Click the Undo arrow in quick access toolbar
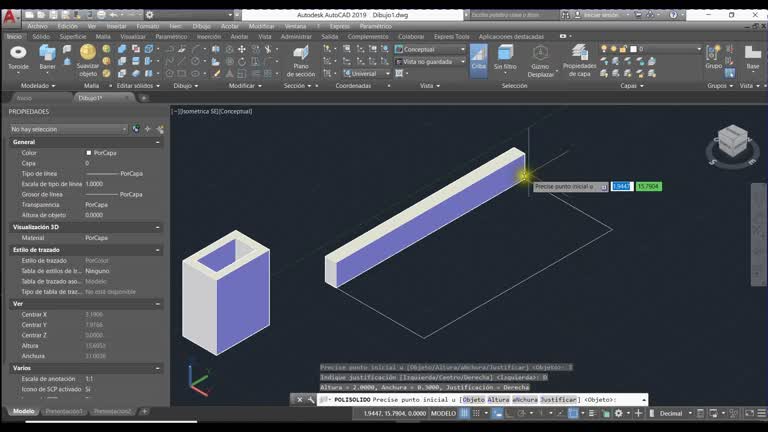Screen dimensions: 768x432 tap(114, 15)
